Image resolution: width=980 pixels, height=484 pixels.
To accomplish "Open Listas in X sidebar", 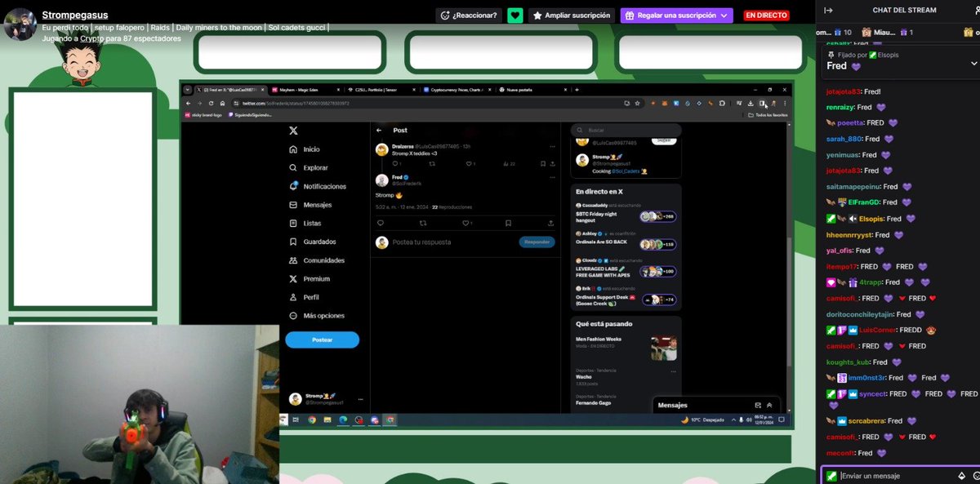I will [305, 223].
